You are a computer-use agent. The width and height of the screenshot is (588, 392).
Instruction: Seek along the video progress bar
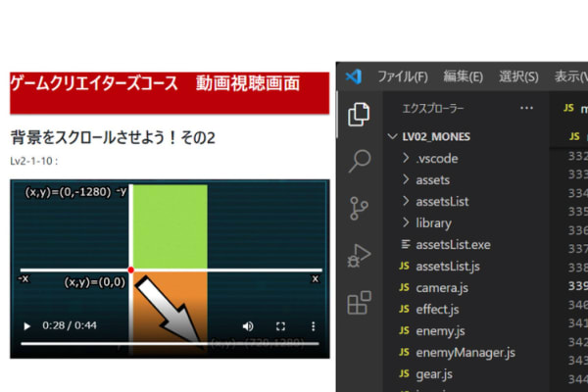pyautogui.click(x=147, y=344)
